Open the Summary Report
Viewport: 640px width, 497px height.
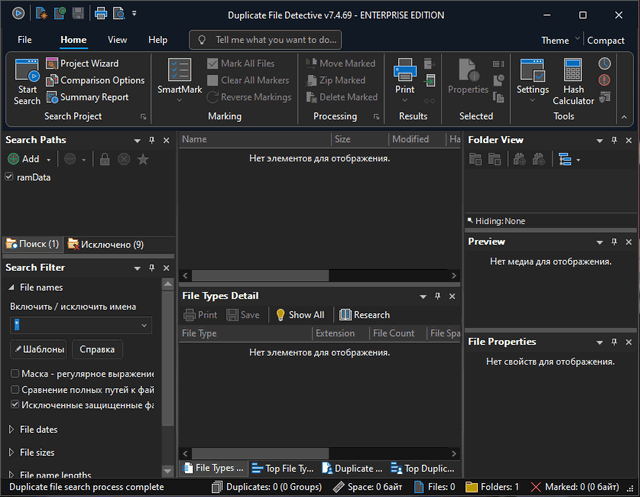coord(87,97)
